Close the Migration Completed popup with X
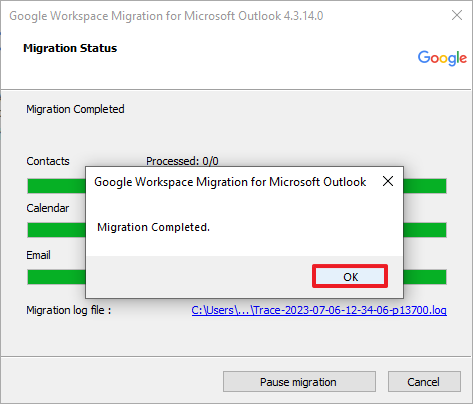The width and height of the screenshot is (473, 404). pyautogui.click(x=388, y=181)
